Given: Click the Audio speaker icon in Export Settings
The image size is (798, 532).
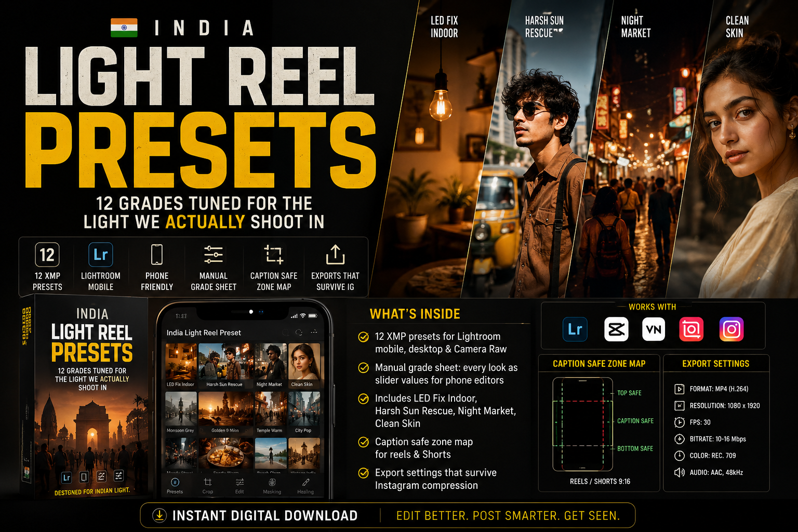Looking at the screenshot, I should click(679, 472).
